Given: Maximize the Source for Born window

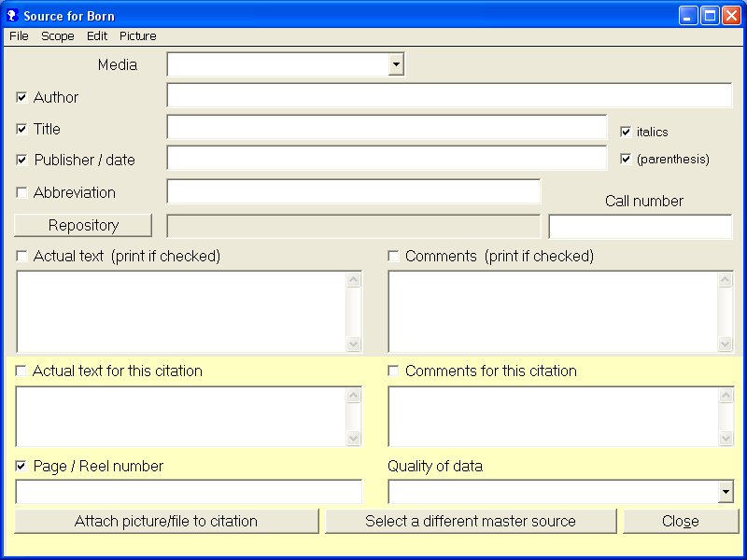Looking at the screenshot, I should pos(710,16).
